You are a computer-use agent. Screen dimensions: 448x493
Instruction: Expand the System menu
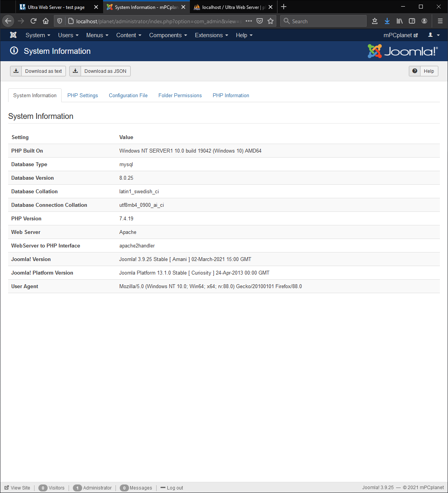pos(38,35)
